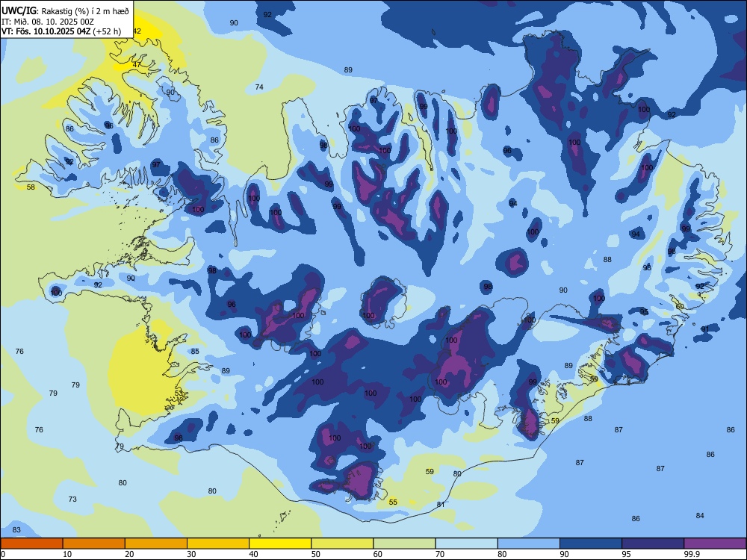Image resolution: width=747 pixels, height=560 pixels.
Task: Click the map value '84' over the sea
Action: coord(700,516)
